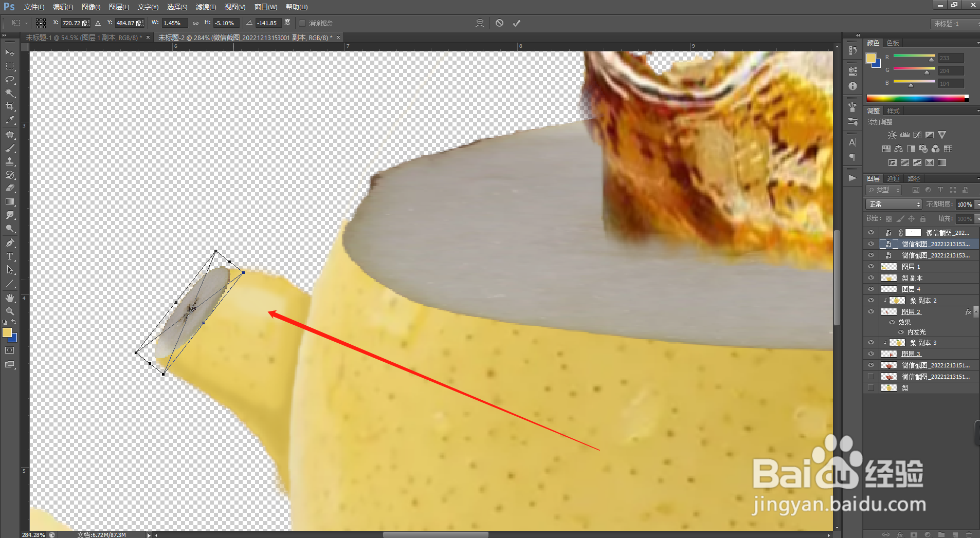Enable the 消除锯齿 anti-alias checkbox
Image resolution: width=980 pixels, height=538 pixels.
coord(302,23)
